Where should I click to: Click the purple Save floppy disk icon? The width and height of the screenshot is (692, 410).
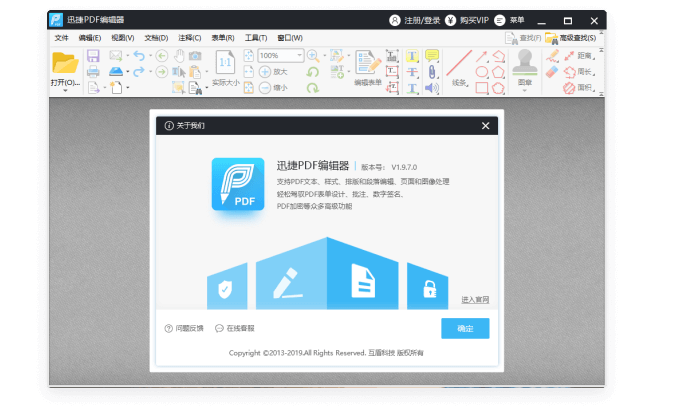tap(93, 56)
